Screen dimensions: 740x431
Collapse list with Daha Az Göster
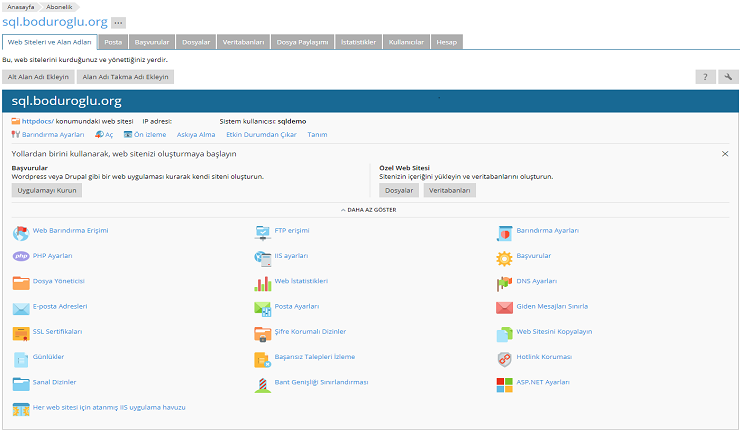(370, 211)
